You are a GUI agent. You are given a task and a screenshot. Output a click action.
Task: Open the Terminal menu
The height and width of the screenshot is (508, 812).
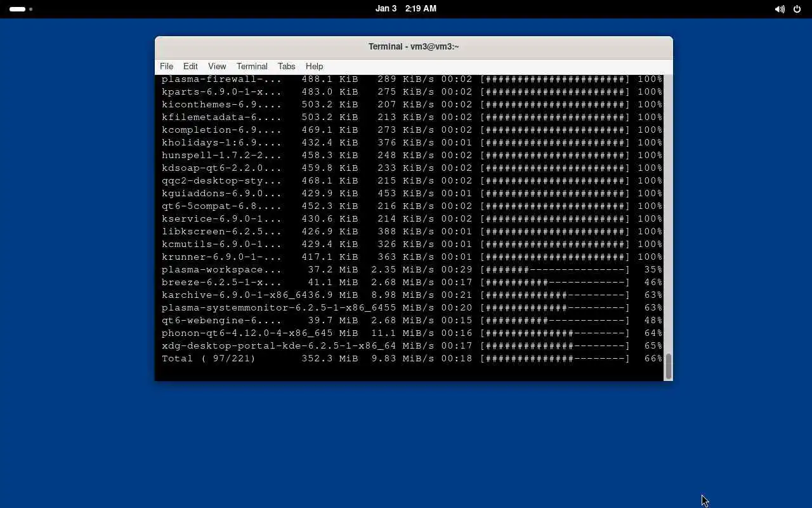252,66
